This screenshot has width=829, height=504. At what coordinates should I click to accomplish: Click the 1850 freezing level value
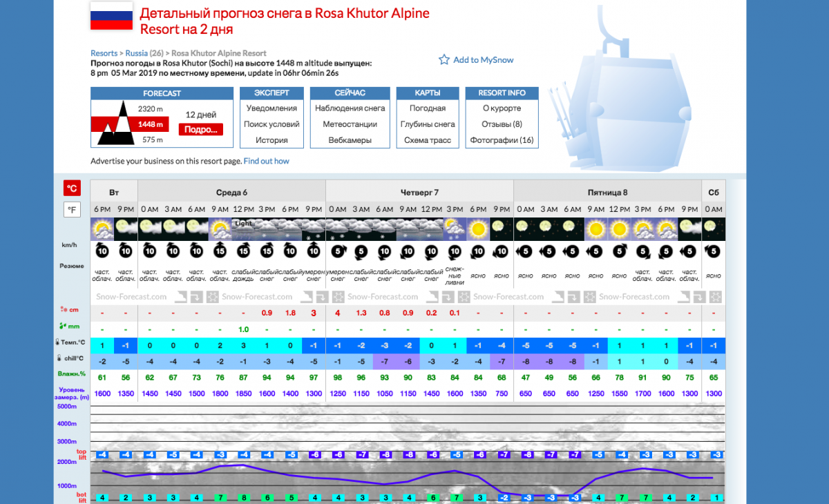[x=243, y=394]
